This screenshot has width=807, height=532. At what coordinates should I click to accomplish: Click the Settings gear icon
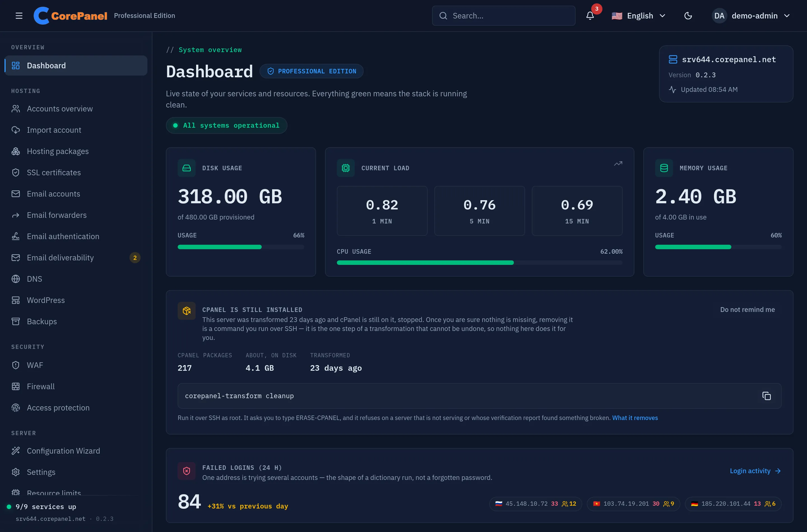pyautogui.click(x=16, y=472)
